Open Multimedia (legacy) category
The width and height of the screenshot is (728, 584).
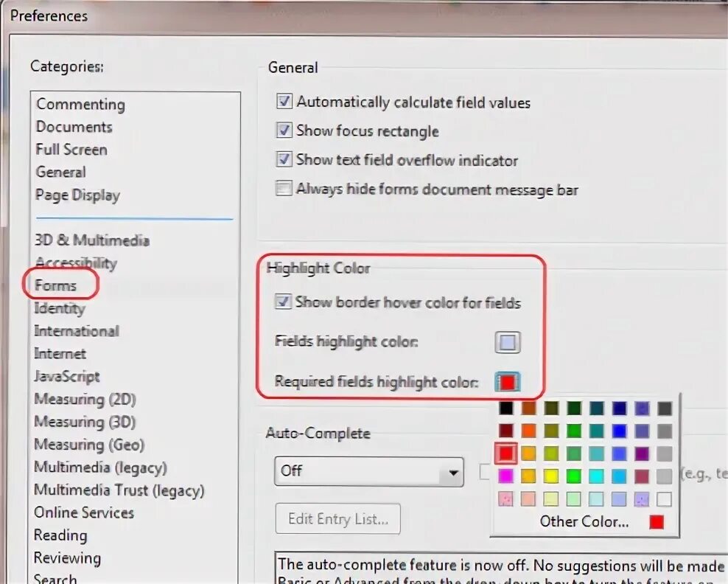coord(100,467)
